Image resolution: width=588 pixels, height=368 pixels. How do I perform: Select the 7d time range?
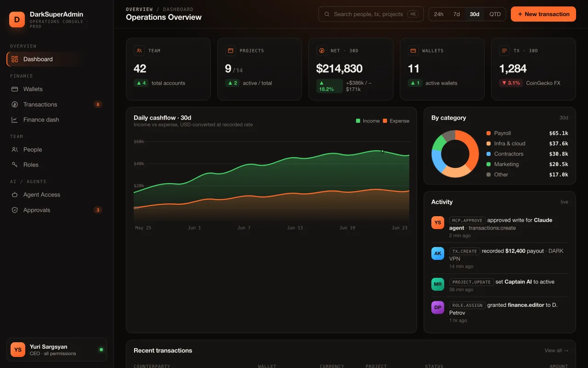point(457,14)
